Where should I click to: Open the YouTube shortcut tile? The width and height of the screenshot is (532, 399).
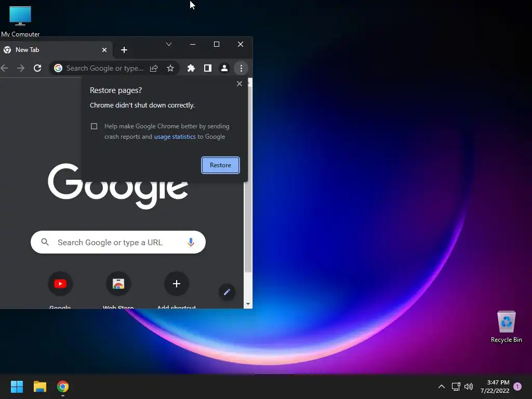coord(60,284)
